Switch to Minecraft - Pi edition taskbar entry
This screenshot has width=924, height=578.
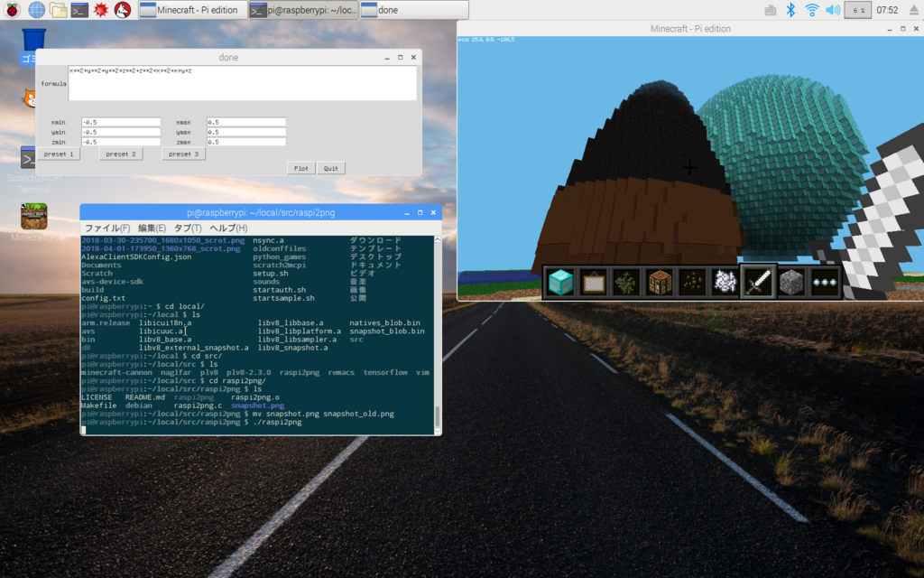coord(193,9)
